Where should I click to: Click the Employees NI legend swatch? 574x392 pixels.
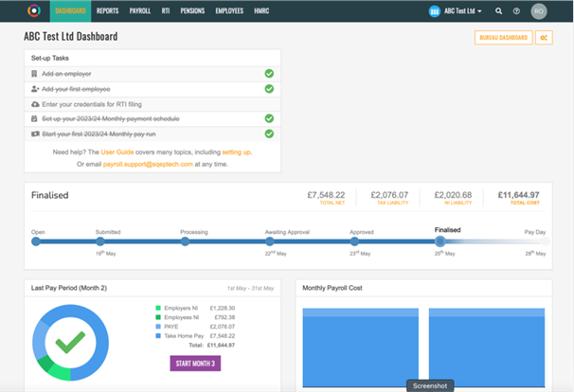coord(158,317)
